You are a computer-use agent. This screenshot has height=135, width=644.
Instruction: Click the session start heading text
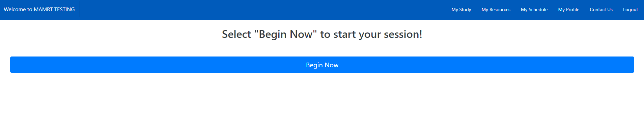click(322, 34)
